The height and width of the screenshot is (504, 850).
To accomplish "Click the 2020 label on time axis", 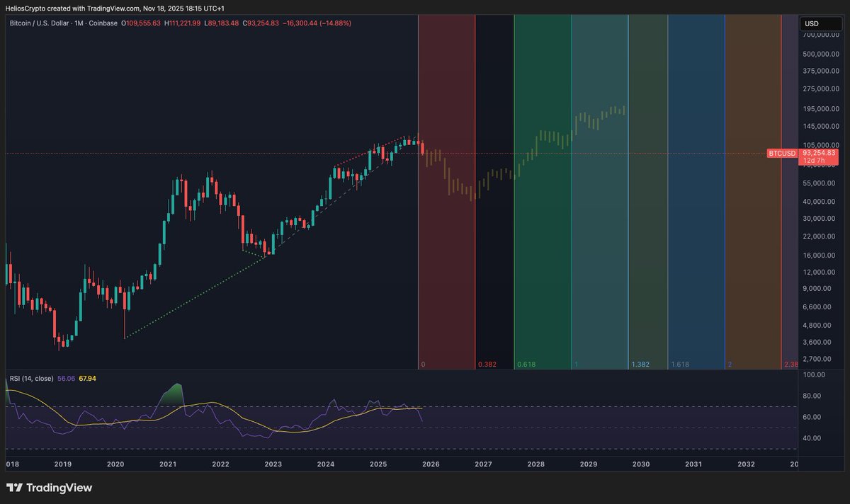I will [115, 464].
